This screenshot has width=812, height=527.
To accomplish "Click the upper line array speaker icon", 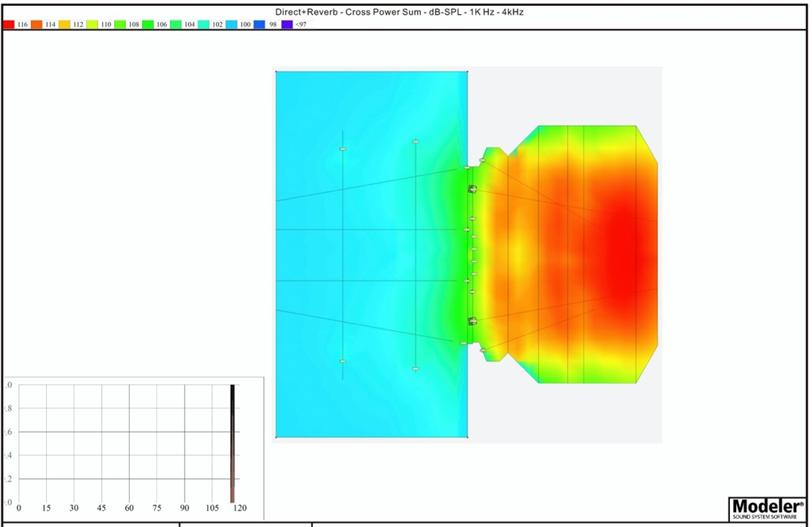I will (x=472, y=189).
